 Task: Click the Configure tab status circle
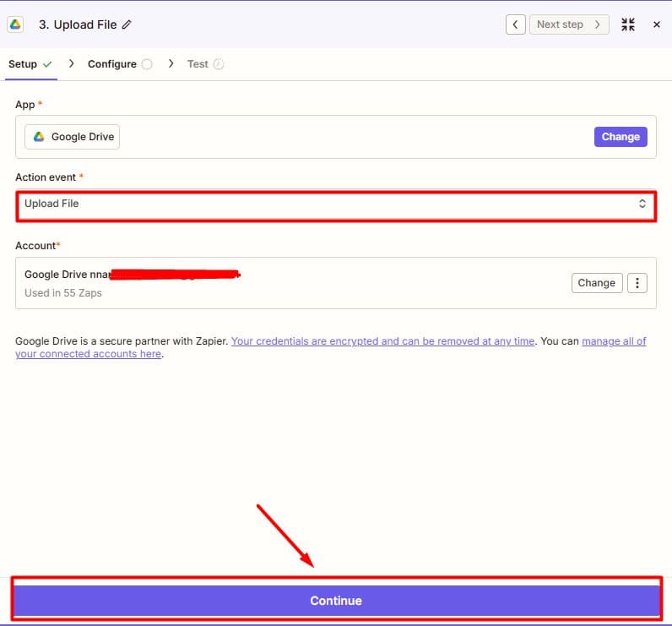[x=147, y=64]
